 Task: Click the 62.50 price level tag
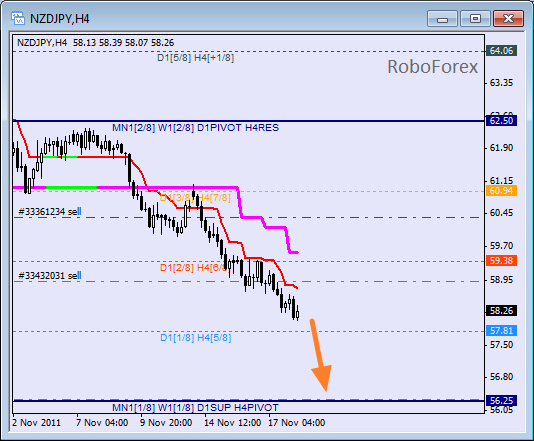point(501,121)
